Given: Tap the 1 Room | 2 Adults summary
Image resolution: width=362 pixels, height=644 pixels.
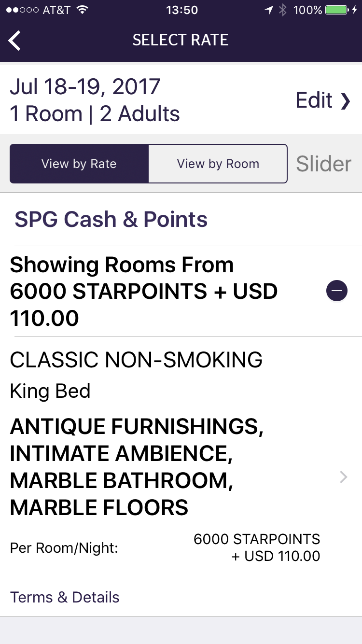Looking at the screenshot, I should [95, 114].
